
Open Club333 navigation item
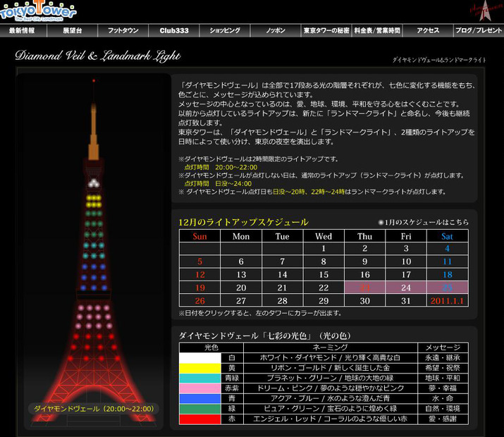[x=174, y=30]
